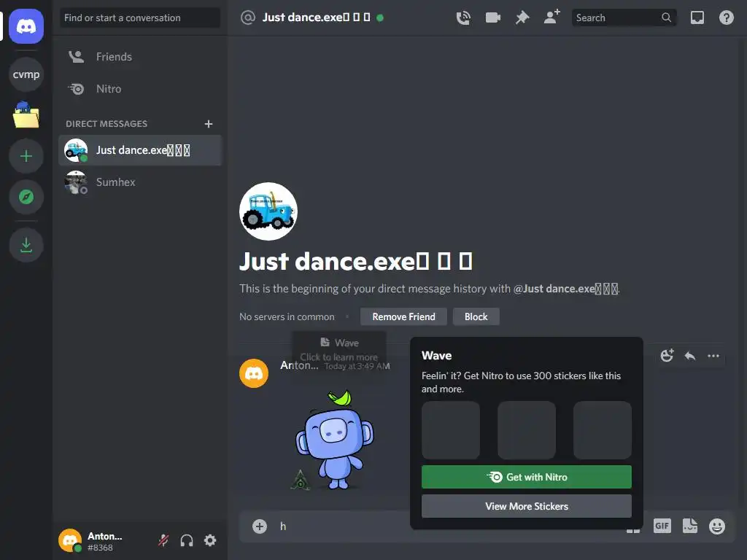Click View More Stickers button
This screenshot has width=747, height=560.
(527, 506)
